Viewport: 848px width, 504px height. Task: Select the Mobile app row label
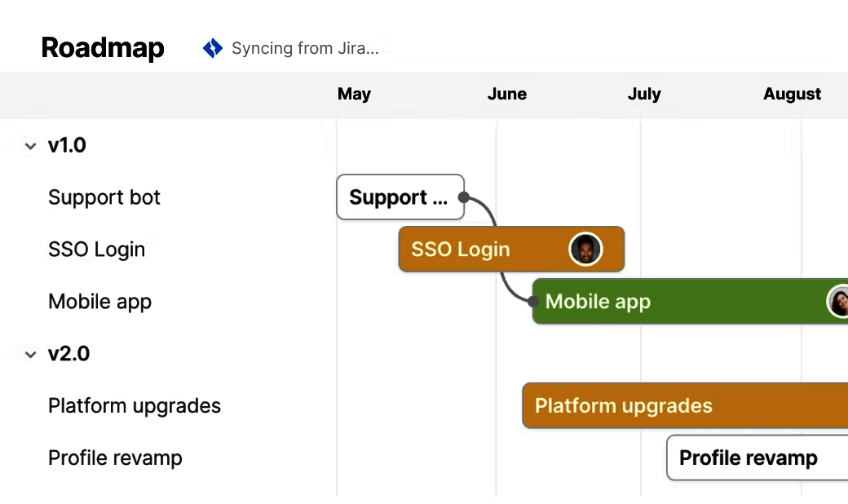99,302
